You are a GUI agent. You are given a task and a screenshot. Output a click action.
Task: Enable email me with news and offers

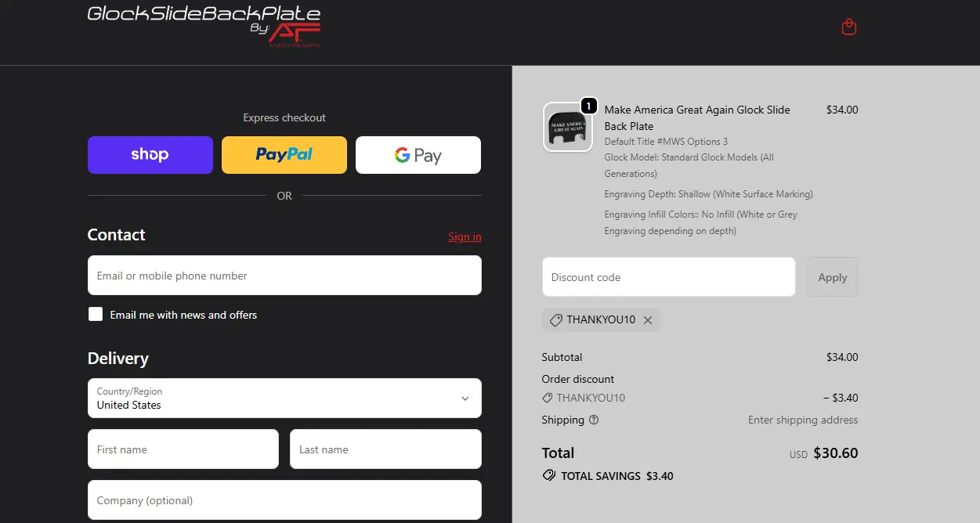coord(96,315)
